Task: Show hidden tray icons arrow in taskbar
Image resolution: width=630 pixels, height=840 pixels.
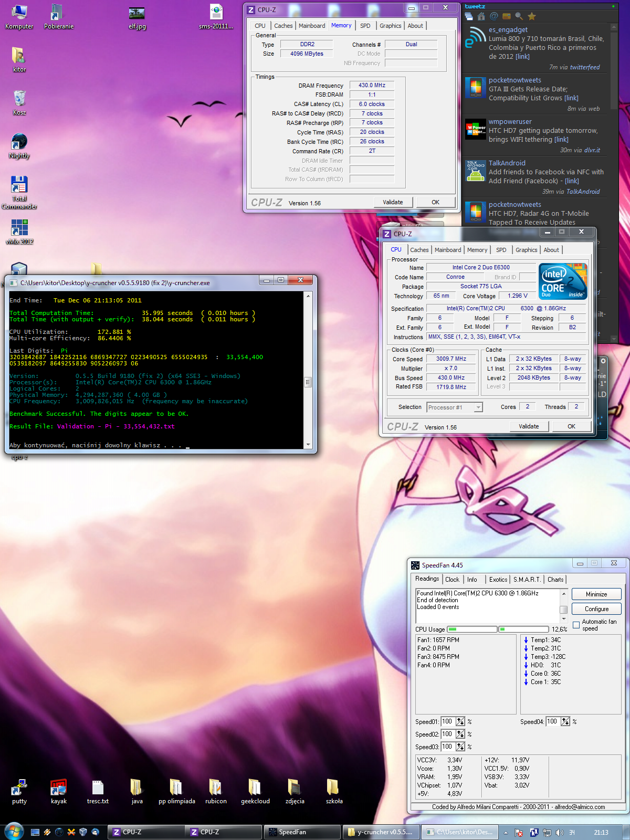Action: tap(506, 832)
